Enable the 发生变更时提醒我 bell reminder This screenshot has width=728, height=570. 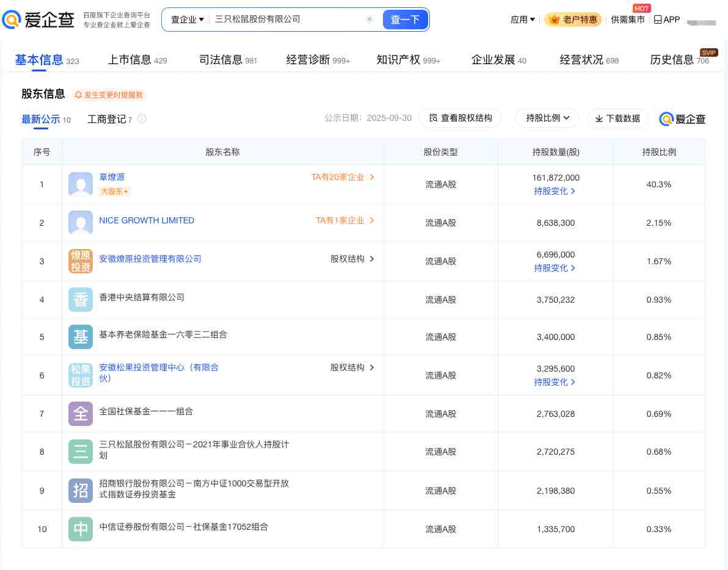109,95
